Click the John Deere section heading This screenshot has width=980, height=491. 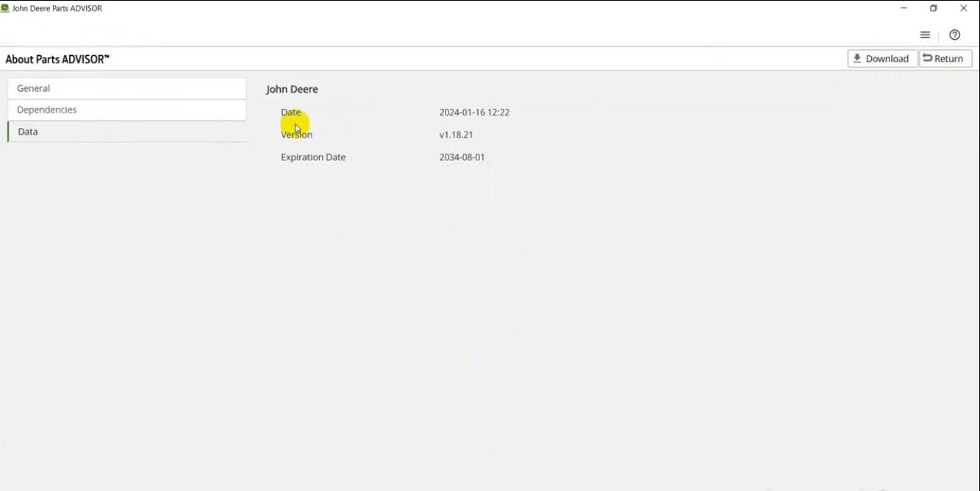292,89
